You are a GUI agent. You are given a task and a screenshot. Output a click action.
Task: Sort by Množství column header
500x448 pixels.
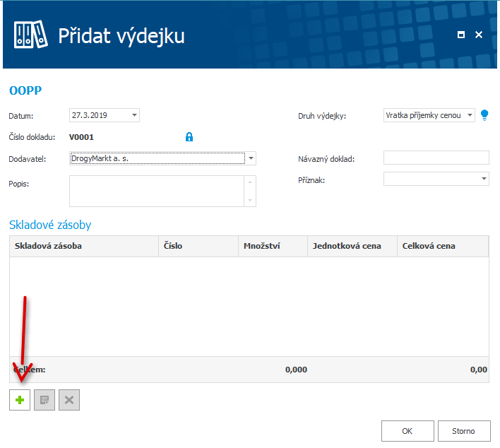[273, 246]
